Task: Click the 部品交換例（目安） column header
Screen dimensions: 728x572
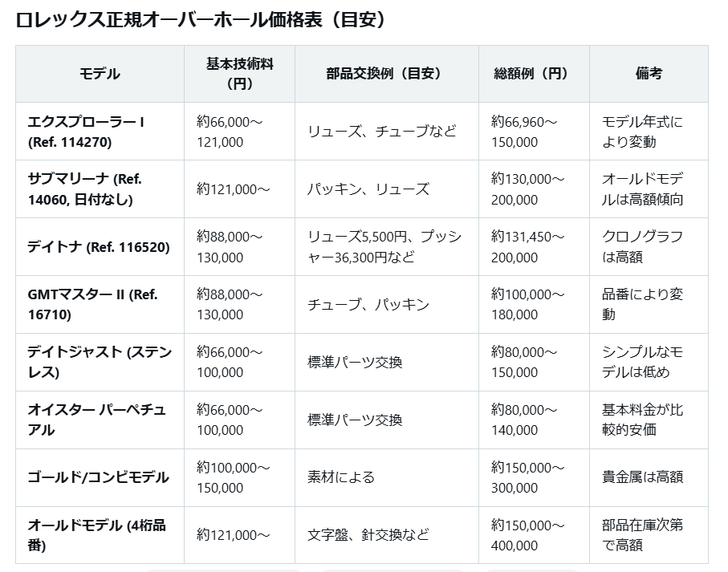Action: click(x=385, y=74)
